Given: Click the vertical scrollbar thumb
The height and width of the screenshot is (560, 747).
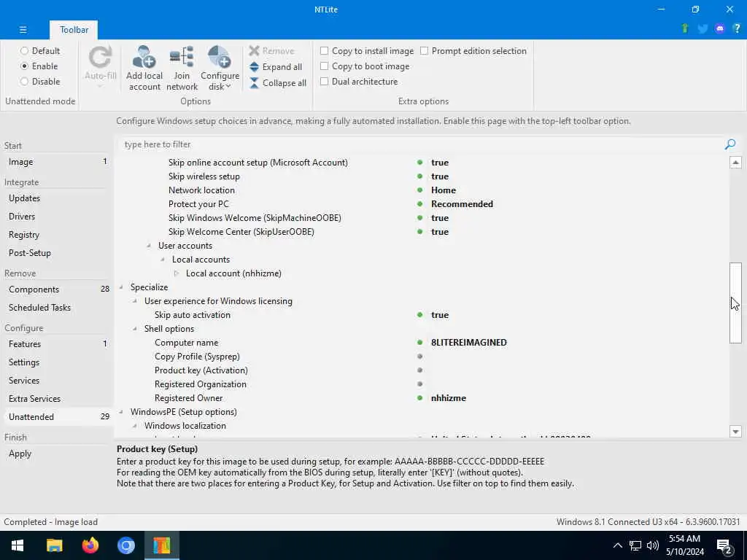Looking at the screenshot, I should (735, 303).
